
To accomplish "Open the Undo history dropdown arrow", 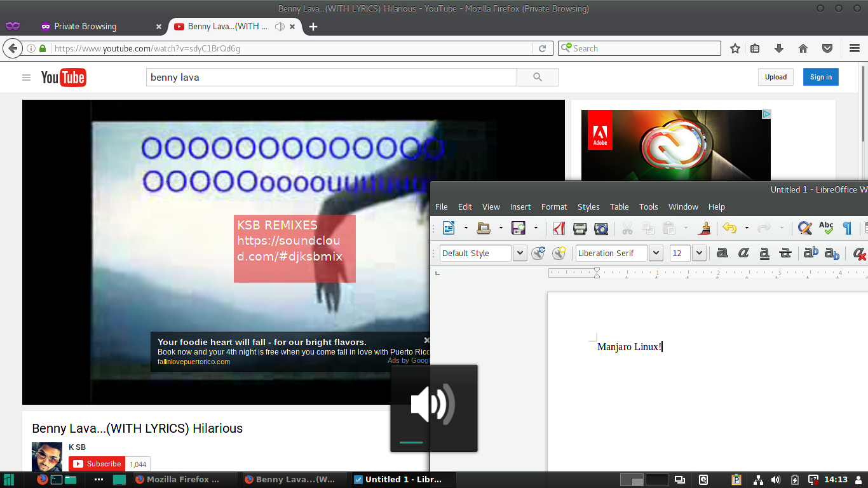I will coord(747,228).
